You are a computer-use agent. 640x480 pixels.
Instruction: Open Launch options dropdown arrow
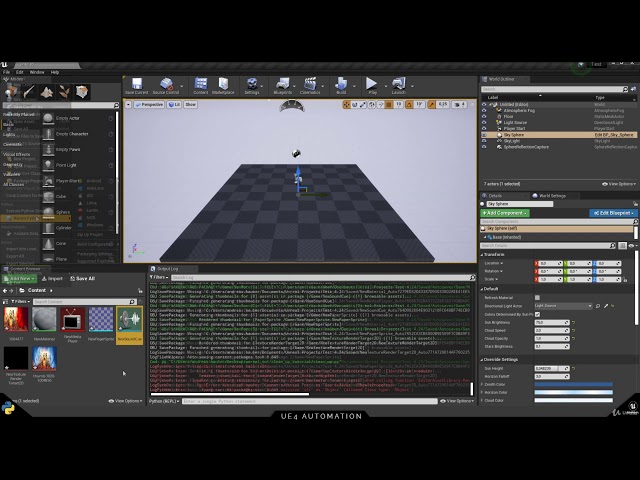coord(412,87)
